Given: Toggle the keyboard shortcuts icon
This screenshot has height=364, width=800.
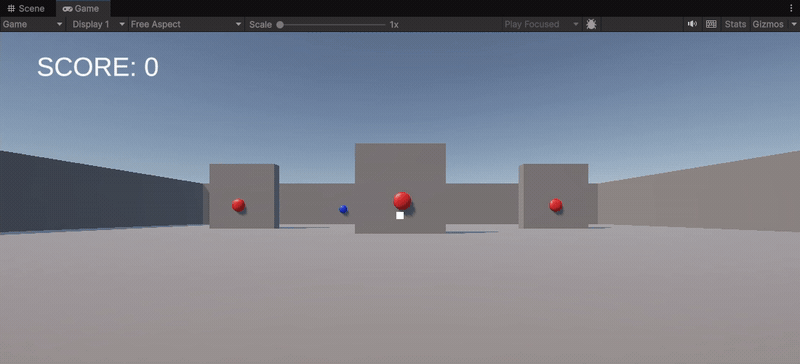Looking at the screenshot, I should [x=711, y=24].
